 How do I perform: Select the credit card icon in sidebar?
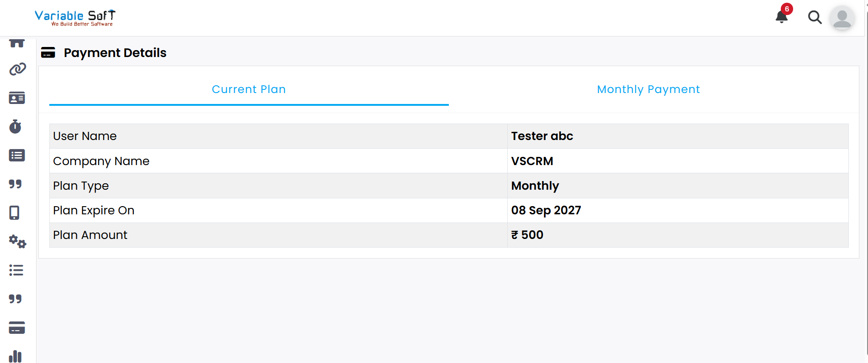tap(17, 327)
